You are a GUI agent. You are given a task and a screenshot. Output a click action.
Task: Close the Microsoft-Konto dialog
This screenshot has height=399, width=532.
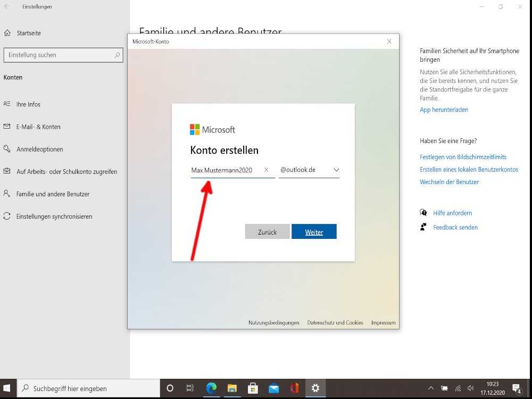pyautogui.click(x=389, y=41)
